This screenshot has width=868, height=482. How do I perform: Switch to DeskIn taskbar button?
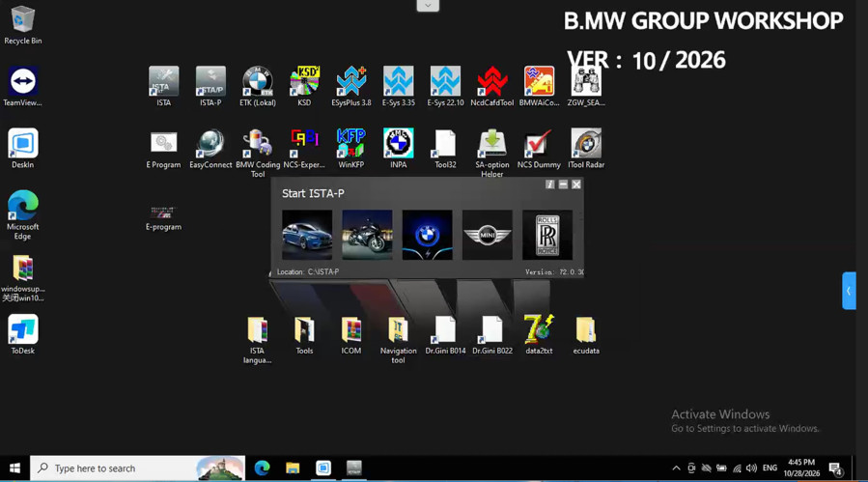pyautogui.click(x=323, y=468)
